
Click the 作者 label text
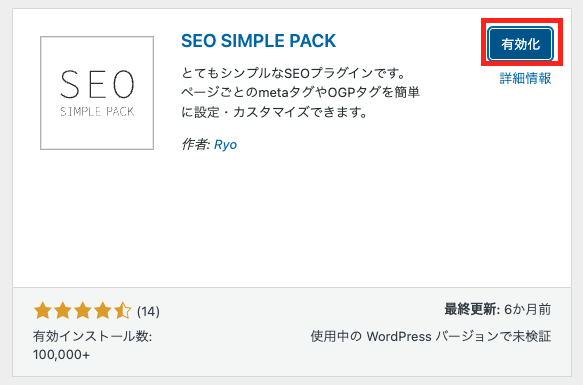tap(196, 144)
